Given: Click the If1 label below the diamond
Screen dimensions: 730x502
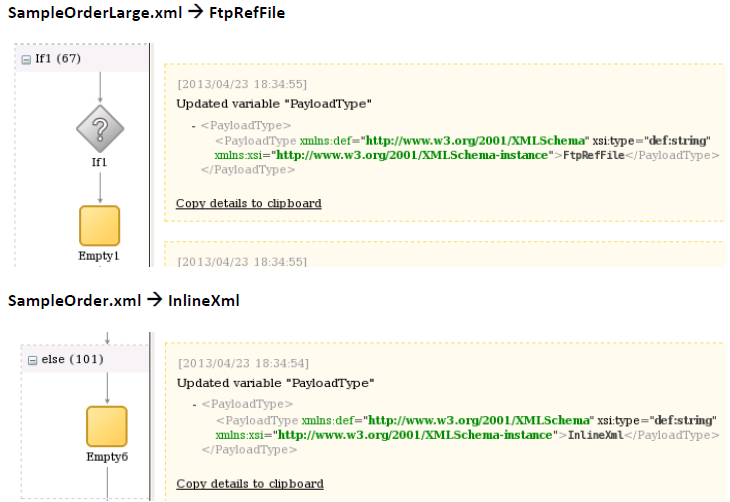Looking at the screenshot, I should [x=99, y=162].
